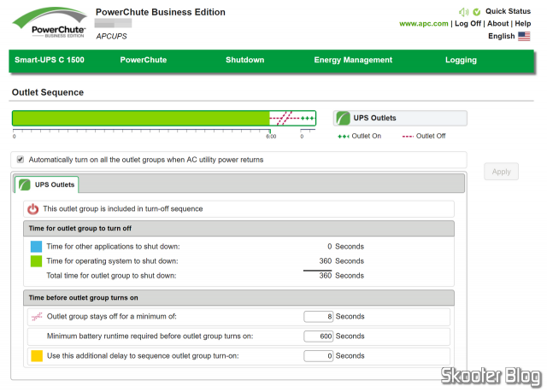547x392 pixels.
Task: Click the green leaf icon in UPS Outlets legend
Action: tap(343, 118)
